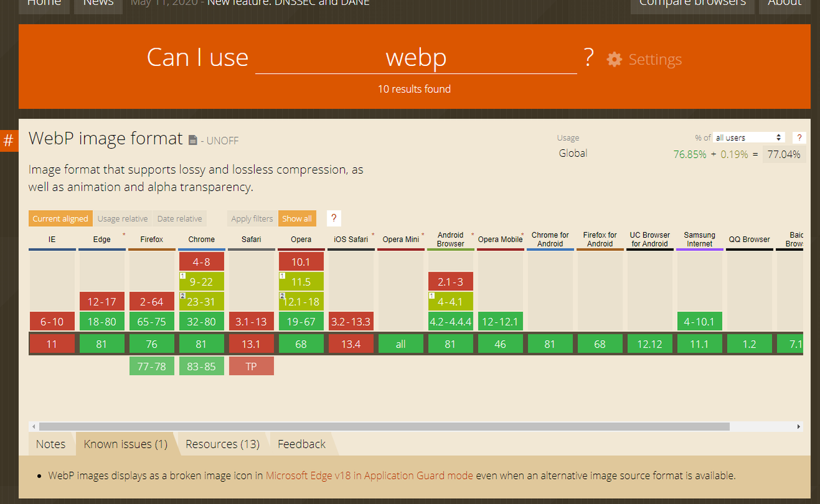This screenshot has width=820, height=504.
Task: Open the WebP spec document icon
Action: coord(193,140)
